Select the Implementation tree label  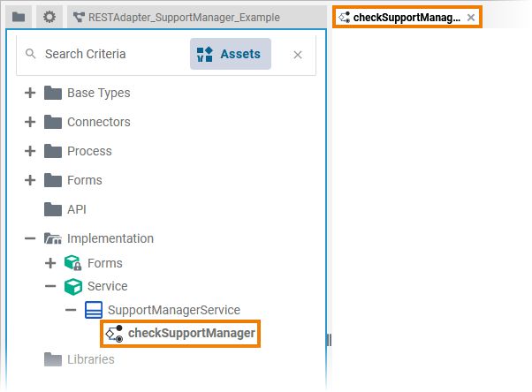(110, 238)
